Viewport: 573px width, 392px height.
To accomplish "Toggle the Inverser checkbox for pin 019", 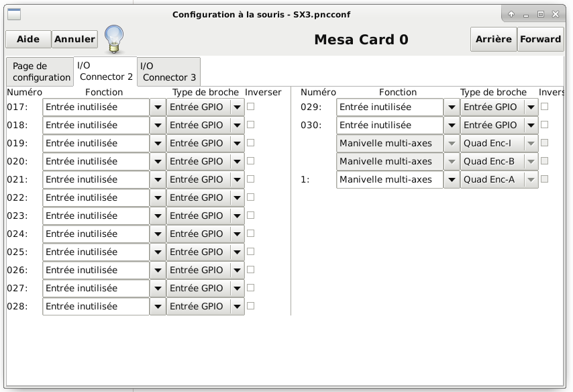I will point(251,142).
